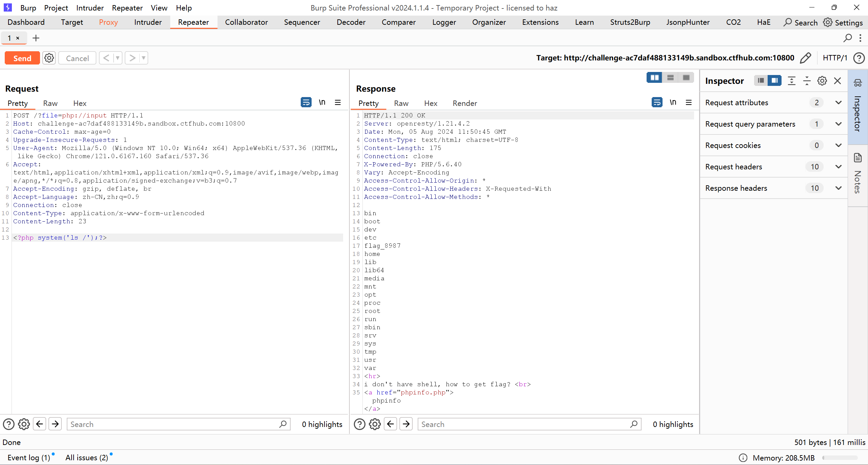
Task: Go to next request in history
Action: tap(132, 58)
